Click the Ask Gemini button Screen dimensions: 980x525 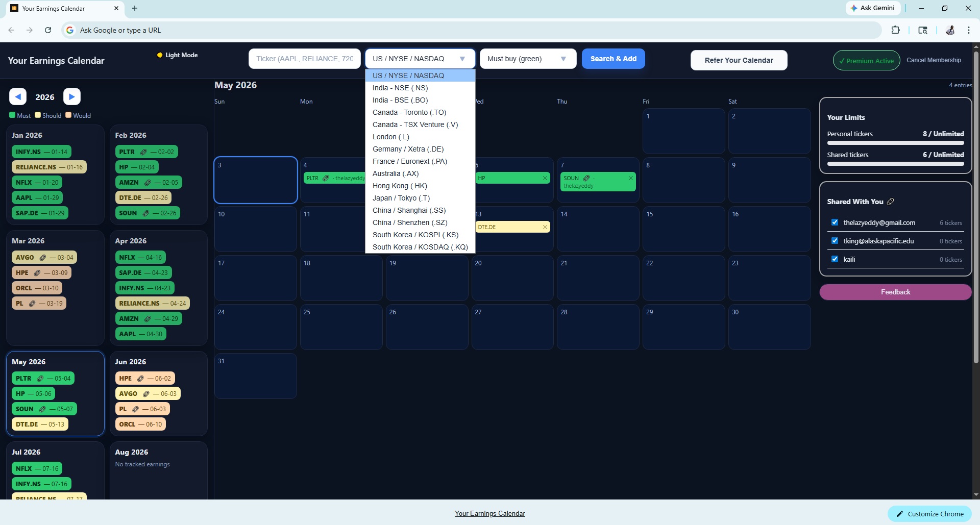[872, 8]
